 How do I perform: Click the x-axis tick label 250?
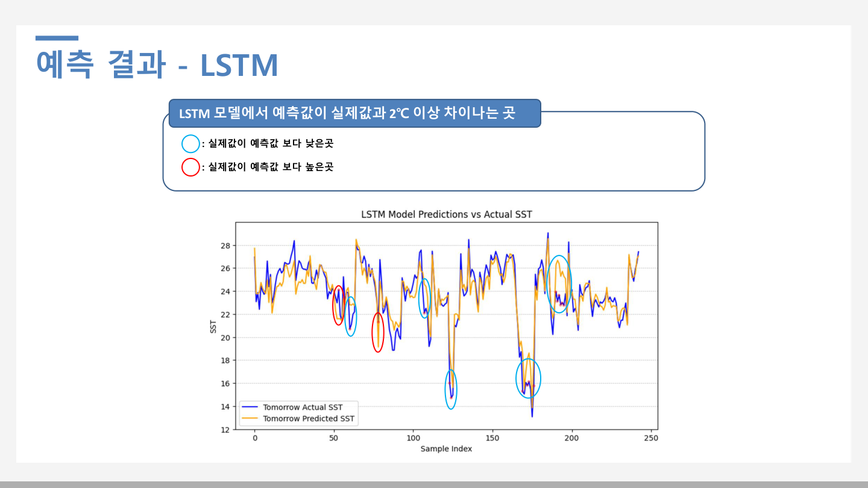pos(651,438)
